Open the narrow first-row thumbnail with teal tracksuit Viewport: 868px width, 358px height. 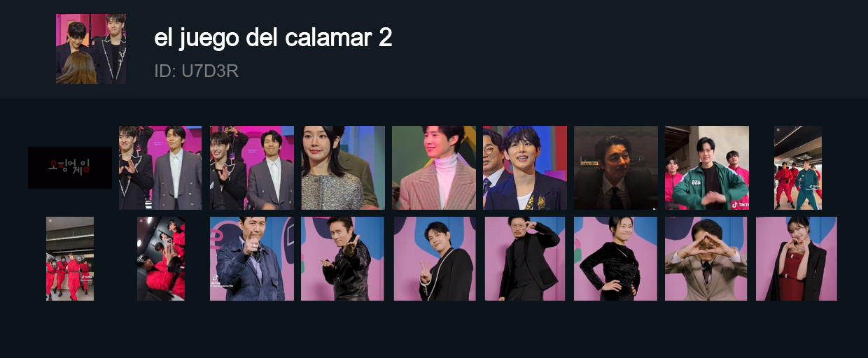(798, 168)
